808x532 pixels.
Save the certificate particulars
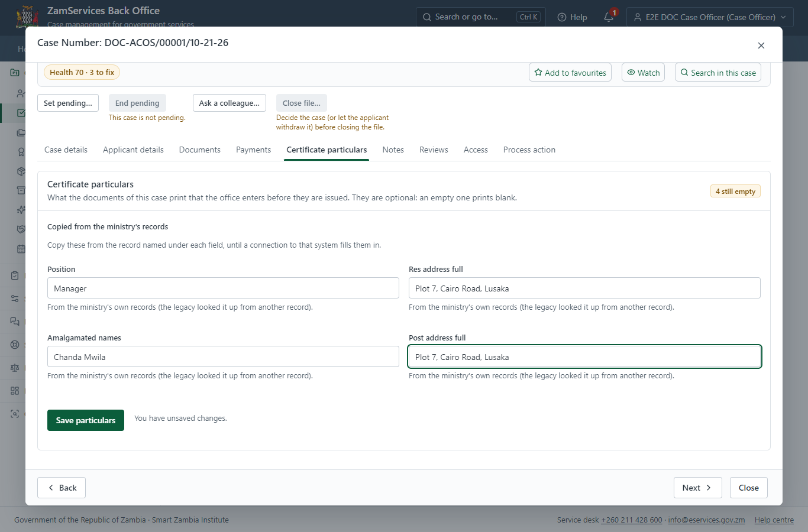click(x=86, y=420)
